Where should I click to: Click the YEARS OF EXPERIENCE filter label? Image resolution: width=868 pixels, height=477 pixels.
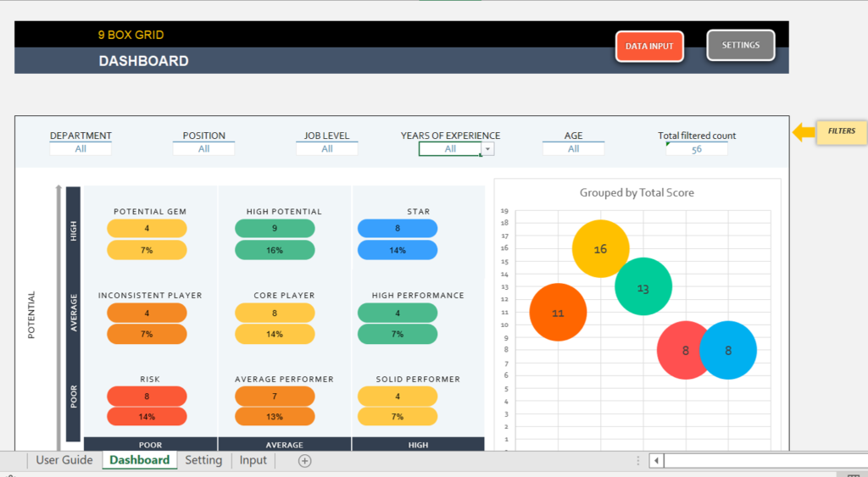450,136
